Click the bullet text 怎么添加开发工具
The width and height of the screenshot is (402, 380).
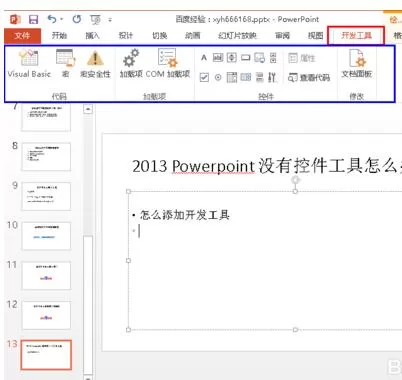(185, 215)
